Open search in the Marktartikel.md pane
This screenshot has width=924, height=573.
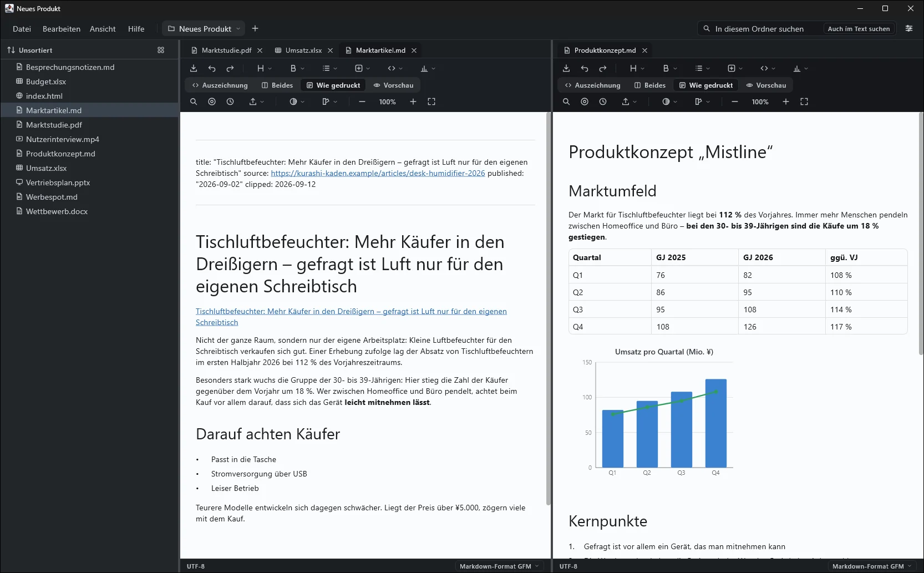click(x=194, y=102)
